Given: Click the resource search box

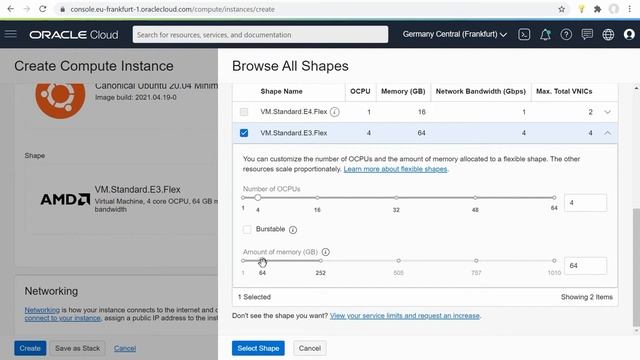Looking at the screenshot, I should [260, 35].
